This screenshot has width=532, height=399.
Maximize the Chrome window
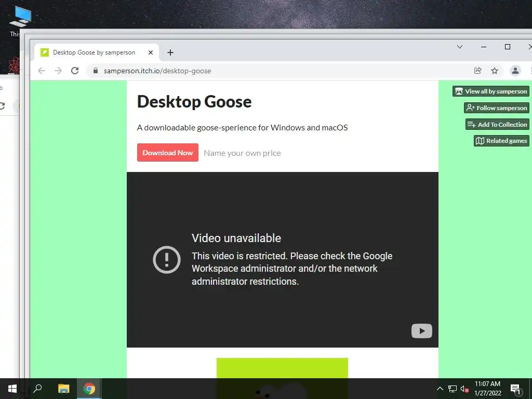508,47
